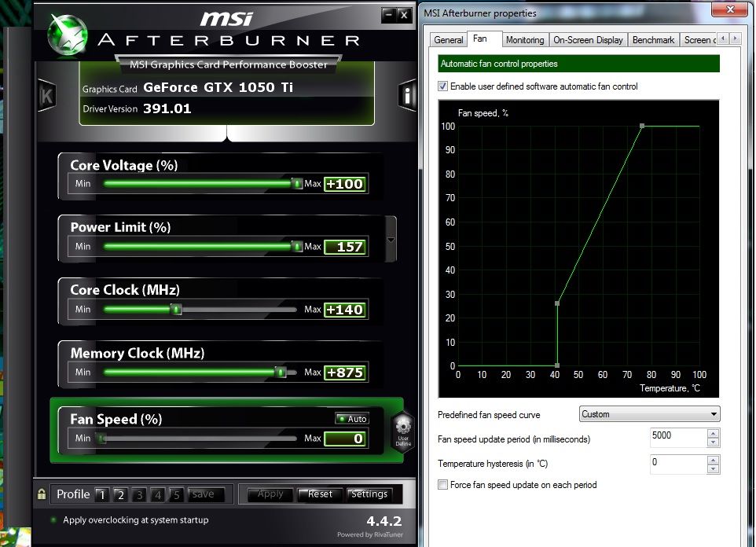The width and height of the screenshot is (756, 547).
Task: Toggle Apply overclocking at system startup
Action: point(53,520)
